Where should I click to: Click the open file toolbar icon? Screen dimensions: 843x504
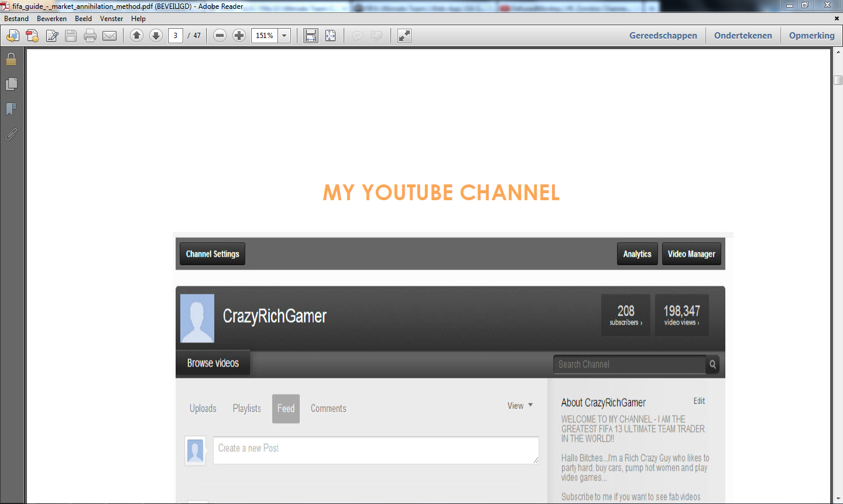click(x=12, y=36)
